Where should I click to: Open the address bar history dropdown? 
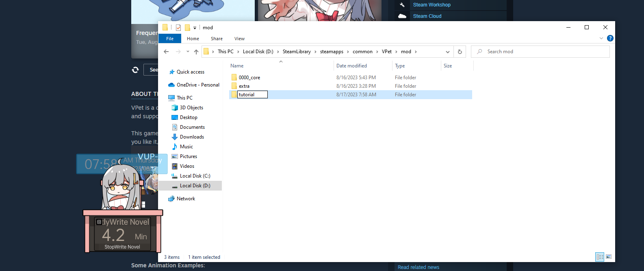coord(447,52)
